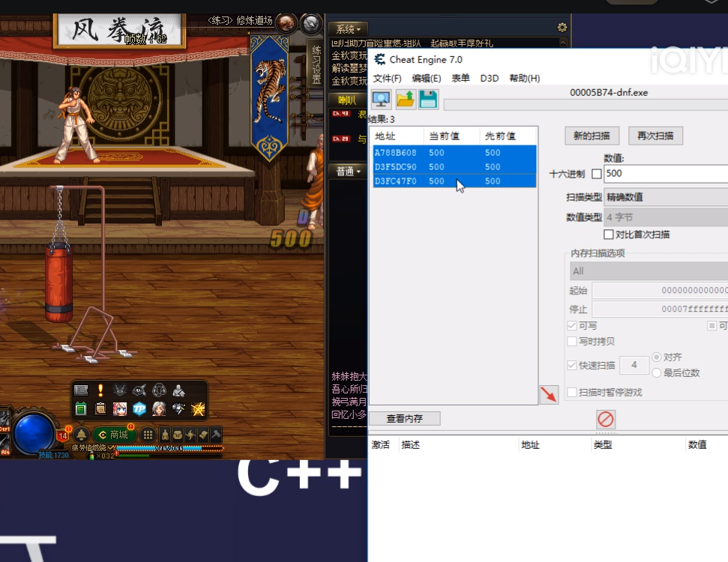Screen dimensions: 728x562
Task: Open the character info meditating figure icon
Action: point(165,435)
